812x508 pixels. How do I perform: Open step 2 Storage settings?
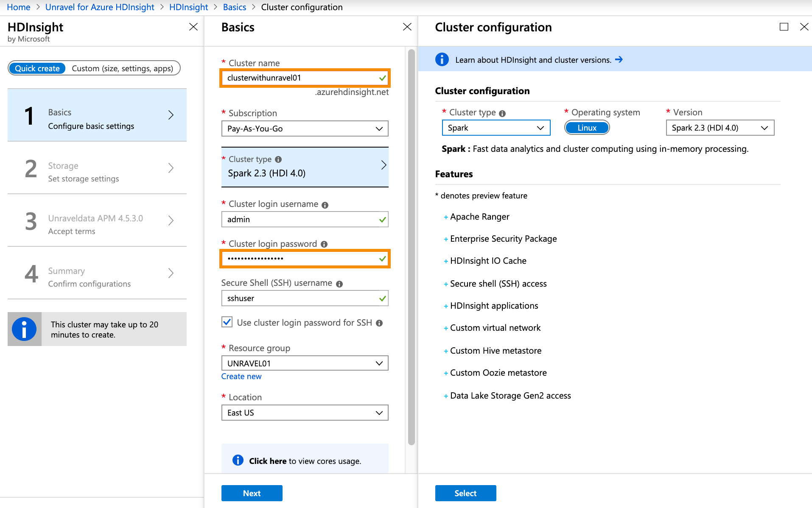[x=97, y=168]
